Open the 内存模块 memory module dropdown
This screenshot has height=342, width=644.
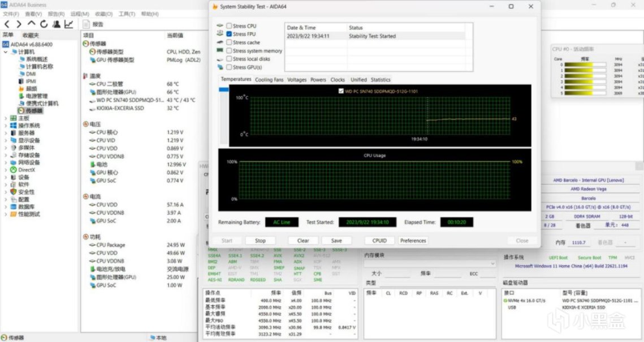point(430,263)
